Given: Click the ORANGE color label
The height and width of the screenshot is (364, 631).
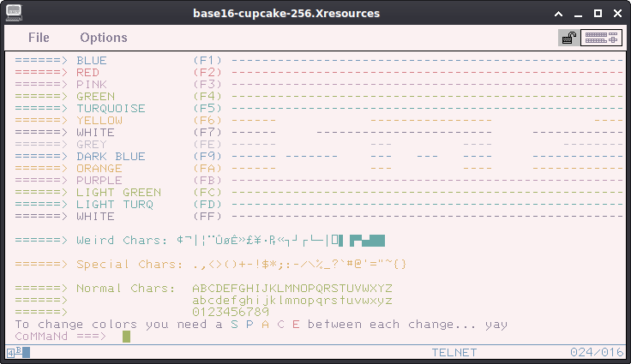Looking at the screenshot, I should [x=99, y=169].
